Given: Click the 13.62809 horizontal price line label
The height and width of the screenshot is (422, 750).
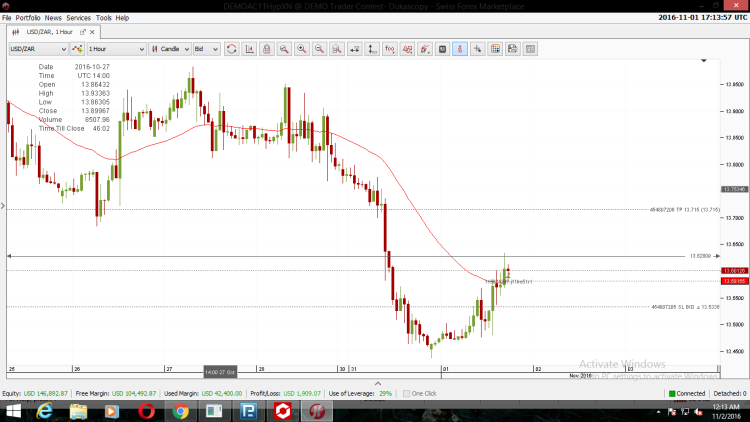Looking at the screenshot, I should tap(700, 256).
